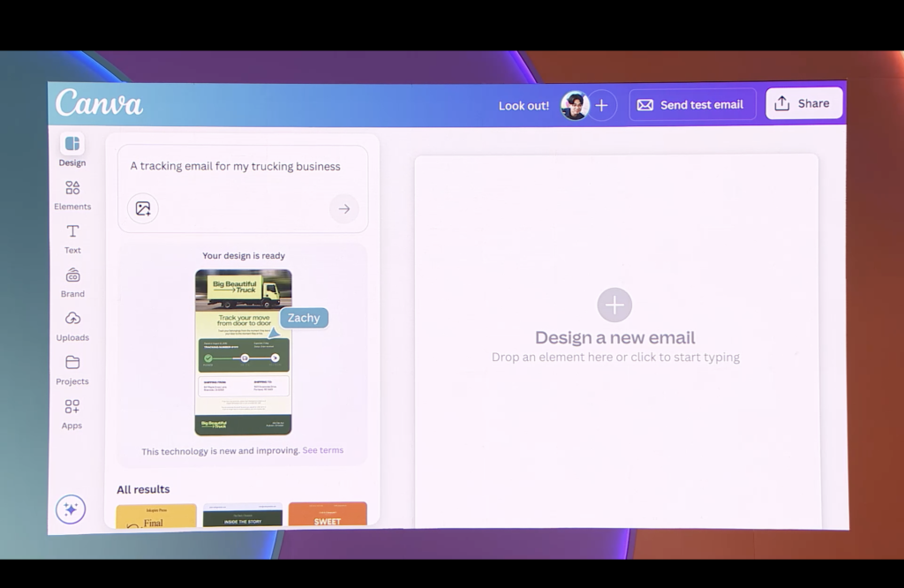Click the plus circle to design new email

coord(614,305)
